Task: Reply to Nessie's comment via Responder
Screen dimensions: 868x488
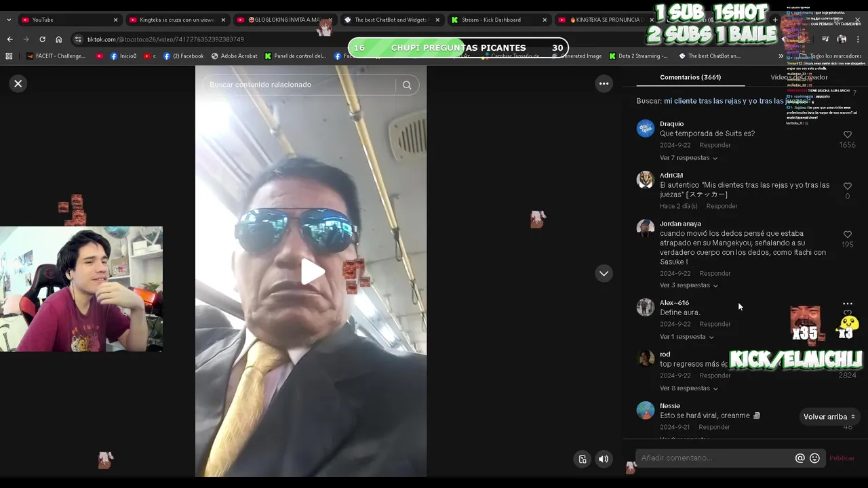Action: (714, 427)
